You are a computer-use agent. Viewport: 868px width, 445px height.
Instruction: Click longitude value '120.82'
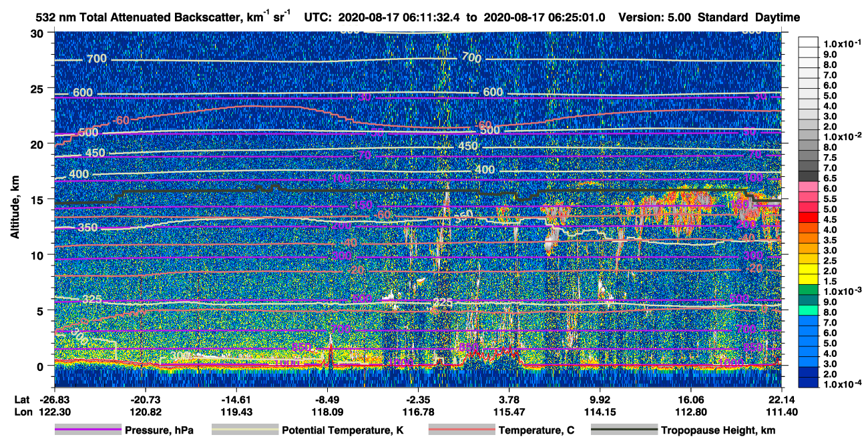(x=146, y=412)
